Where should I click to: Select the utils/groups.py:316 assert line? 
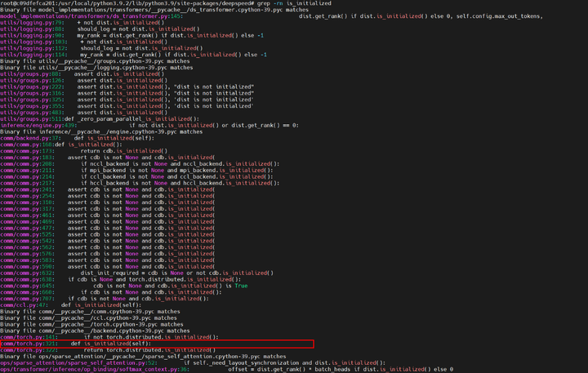pos(127,93)
